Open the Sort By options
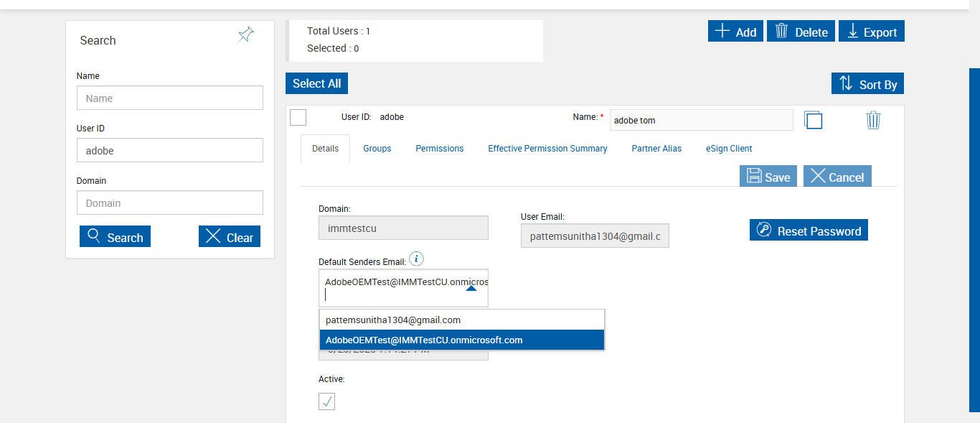The height and width of the screenshot is (423, 980). pyautogui.click(x=867, y=84)
